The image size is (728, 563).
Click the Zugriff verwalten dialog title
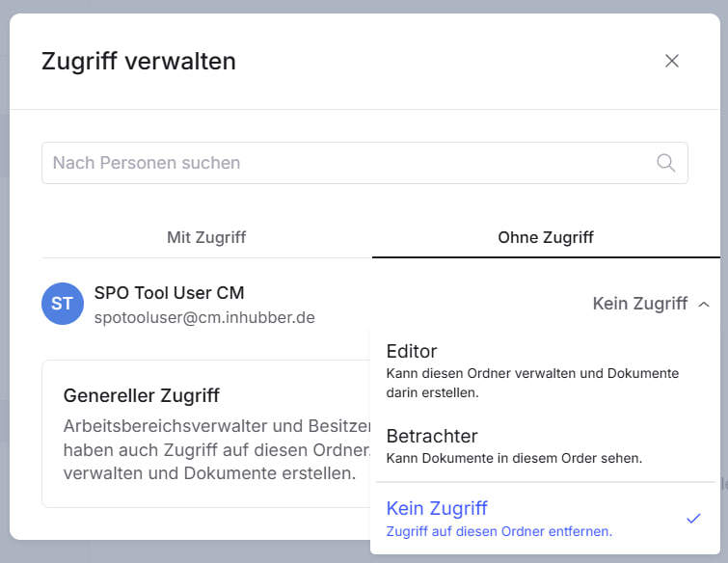click(x=139, y=62)
